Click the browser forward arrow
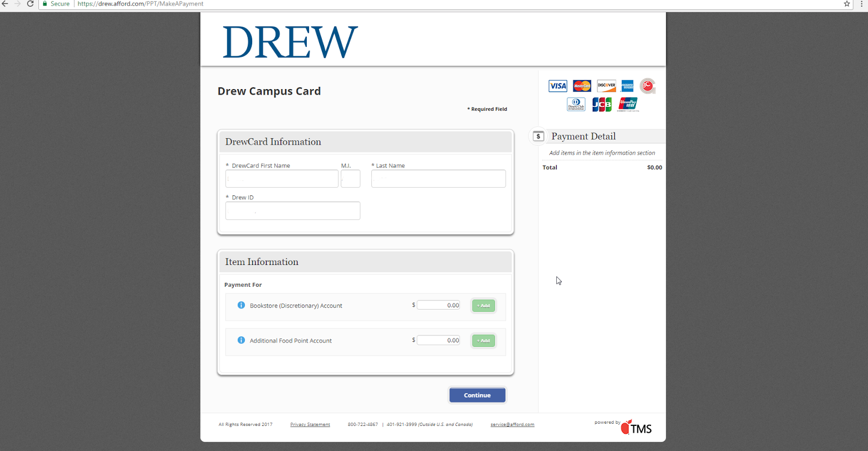This screenshot has width=868, height=451. coord(17,4)
